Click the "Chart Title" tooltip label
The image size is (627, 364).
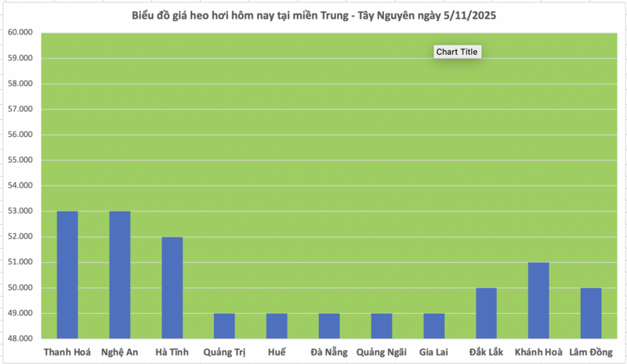pos(457,52)
